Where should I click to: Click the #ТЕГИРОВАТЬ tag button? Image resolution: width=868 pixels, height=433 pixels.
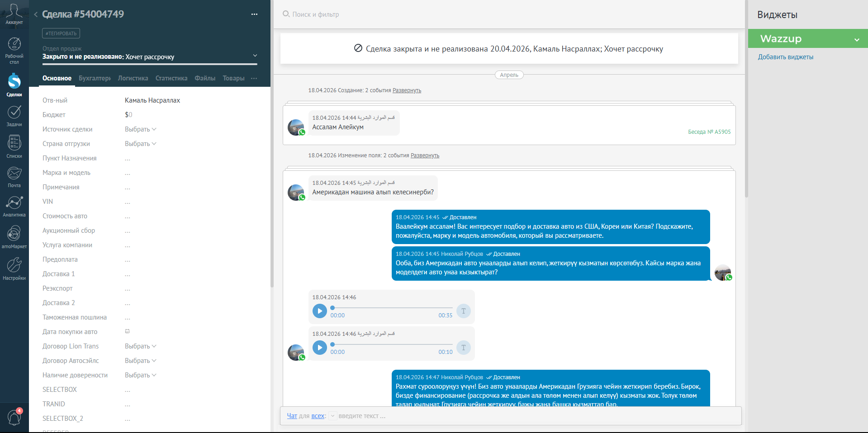coord(61,33)
